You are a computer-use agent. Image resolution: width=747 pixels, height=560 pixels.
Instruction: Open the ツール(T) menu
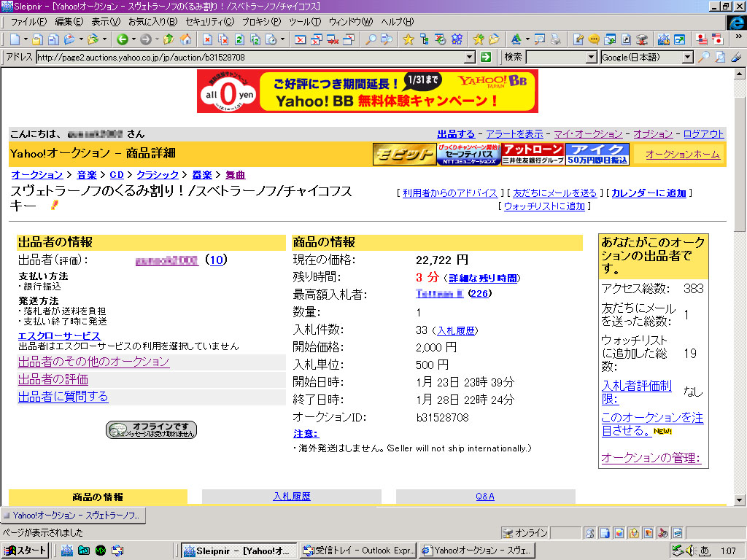click(x=305, y=21)
